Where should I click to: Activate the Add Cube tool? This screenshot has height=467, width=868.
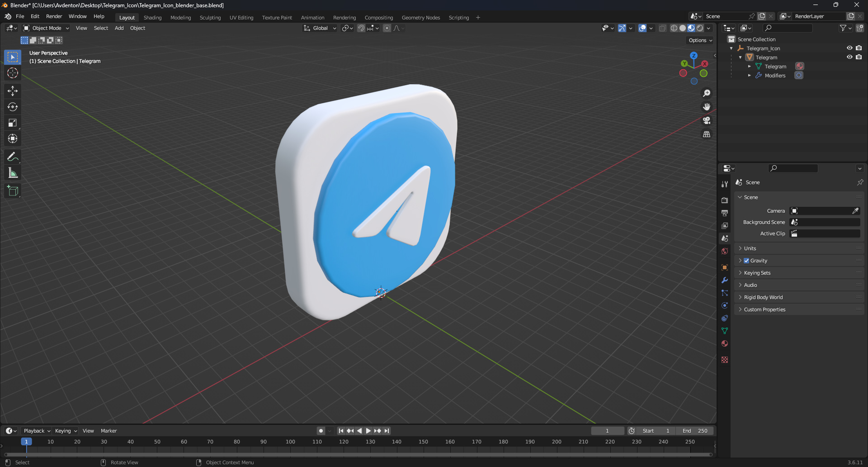[x=13, y=191]
